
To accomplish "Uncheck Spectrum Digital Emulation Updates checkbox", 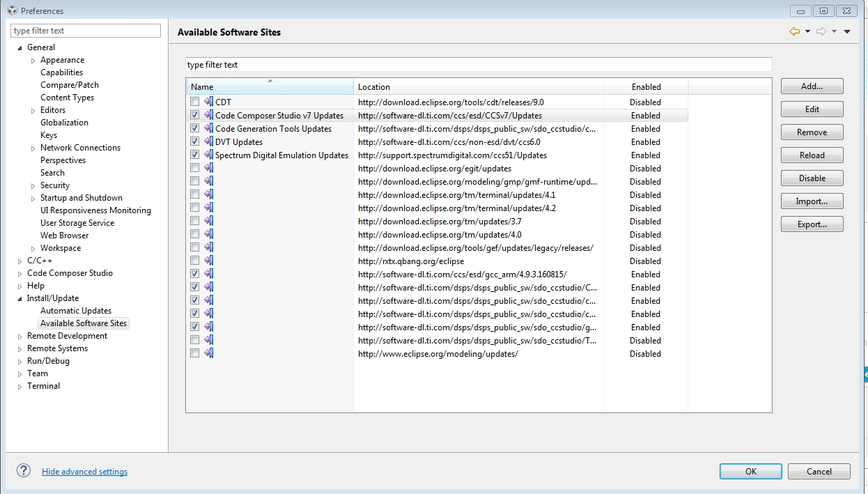I will point(194,155).
